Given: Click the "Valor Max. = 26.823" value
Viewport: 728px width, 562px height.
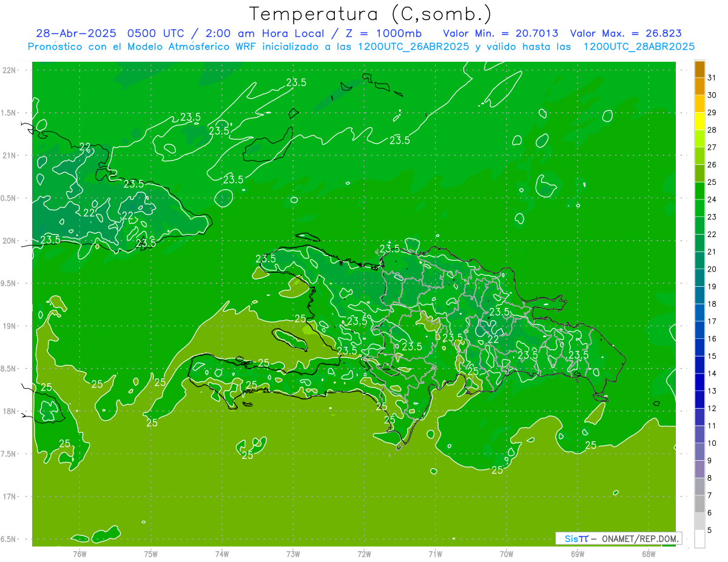Looking at the screenshot, I should coord(625,33).
